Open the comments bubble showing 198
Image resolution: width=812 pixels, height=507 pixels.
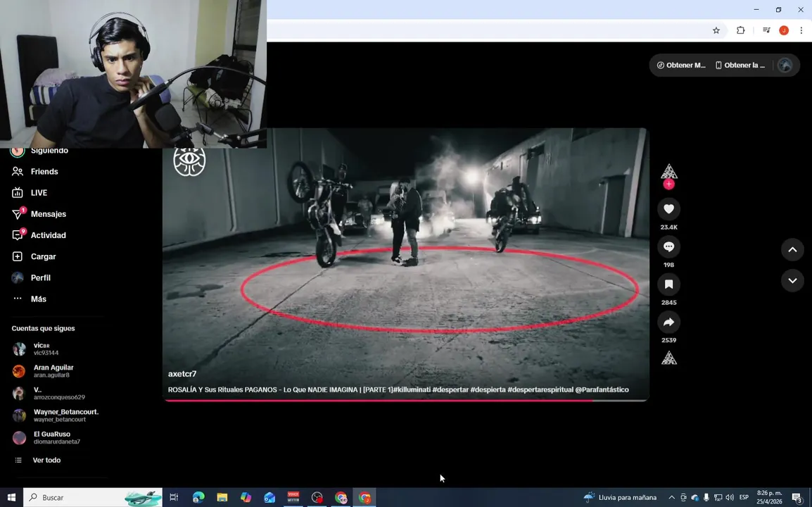(x=668, y=246)
